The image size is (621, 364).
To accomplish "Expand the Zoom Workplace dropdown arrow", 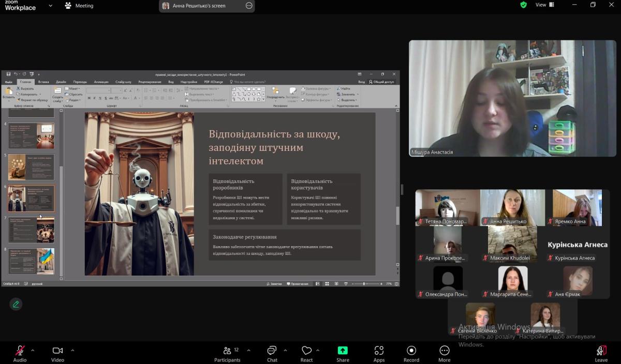I will click(50, 6).
